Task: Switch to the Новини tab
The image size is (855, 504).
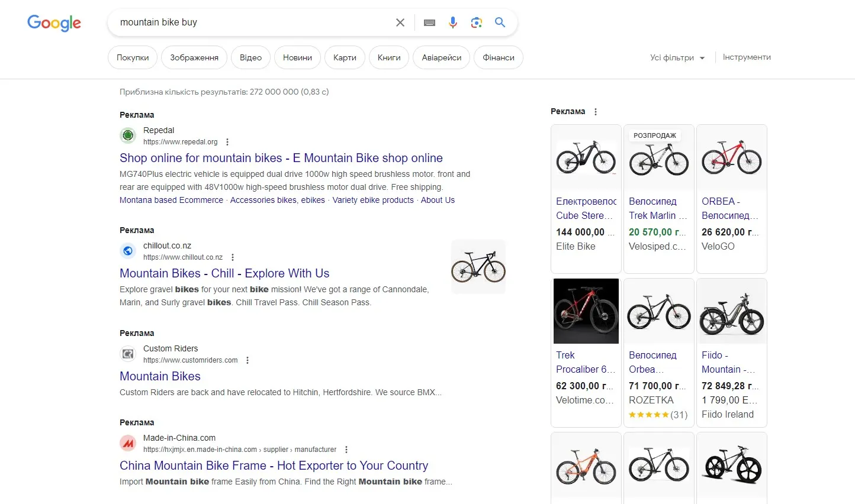Action: point(297,57)
